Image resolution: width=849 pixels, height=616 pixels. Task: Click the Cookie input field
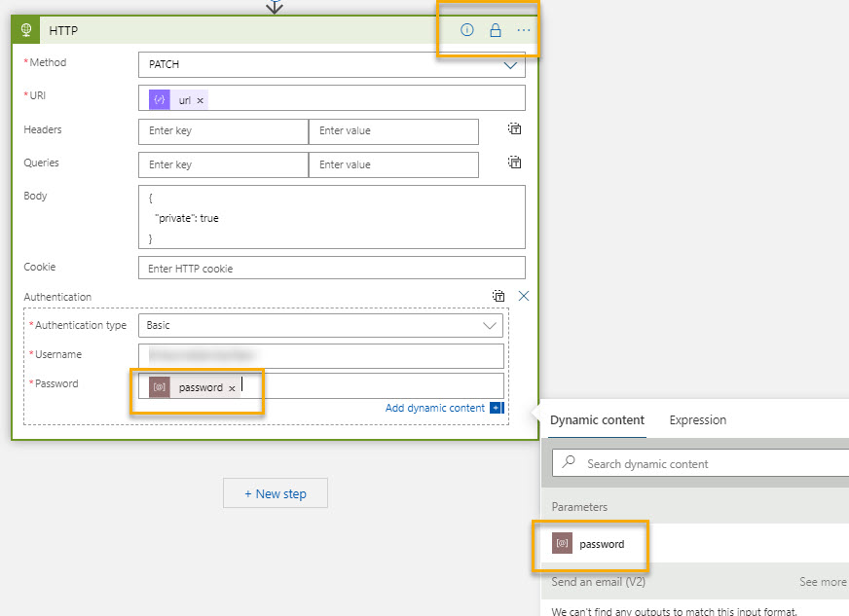[x=332, y=268]
